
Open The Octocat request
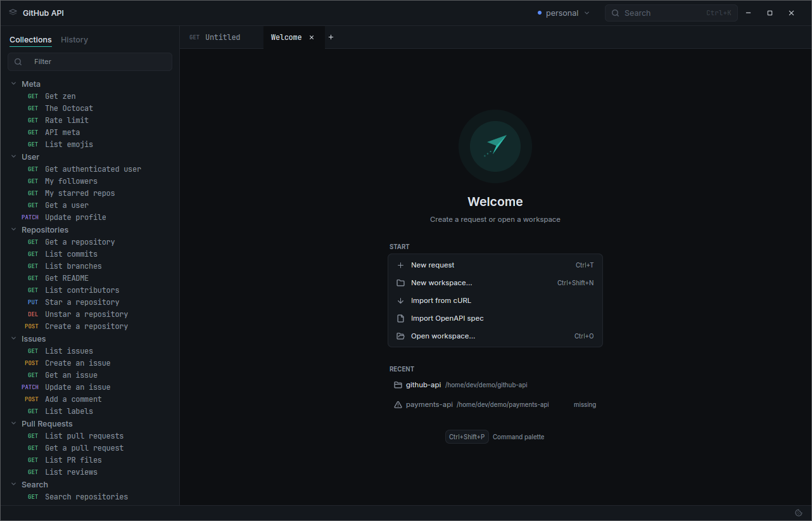pyautogui.click(x=90, y=108)
